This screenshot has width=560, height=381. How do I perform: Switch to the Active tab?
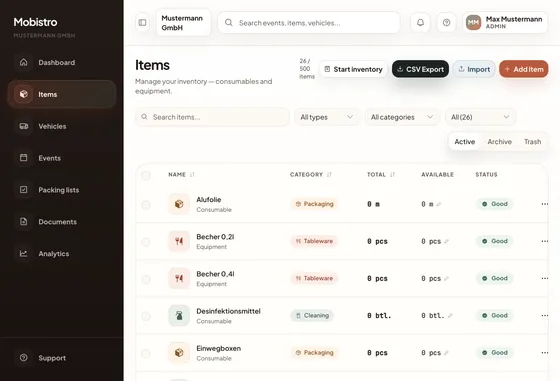(465, 142)
